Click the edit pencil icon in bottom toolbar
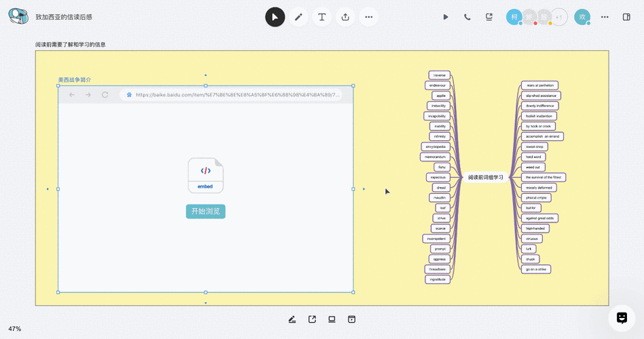This screenshot has height=339, width=644. coord(292,319)
